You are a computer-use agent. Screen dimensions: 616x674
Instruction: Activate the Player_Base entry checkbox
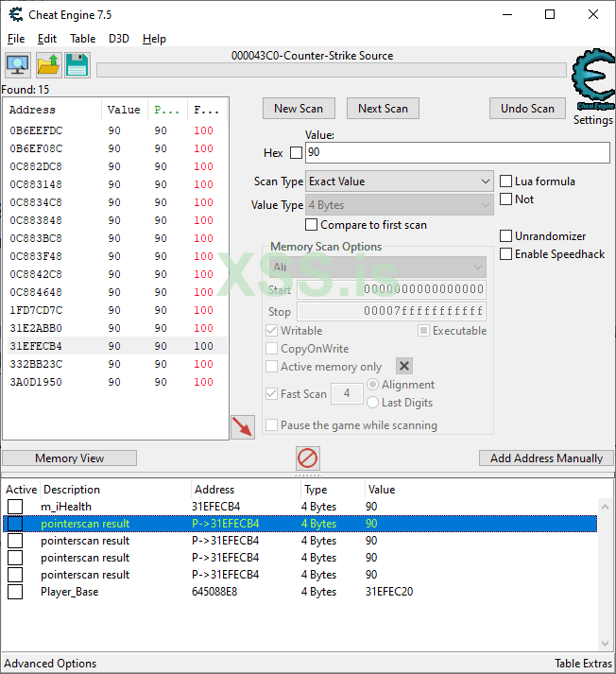(15, 592)
